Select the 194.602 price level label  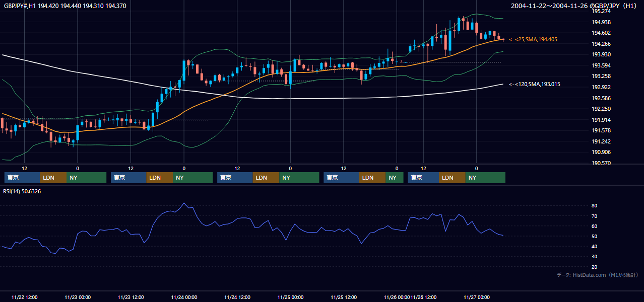pyautogui.click(x=602, y=33)
